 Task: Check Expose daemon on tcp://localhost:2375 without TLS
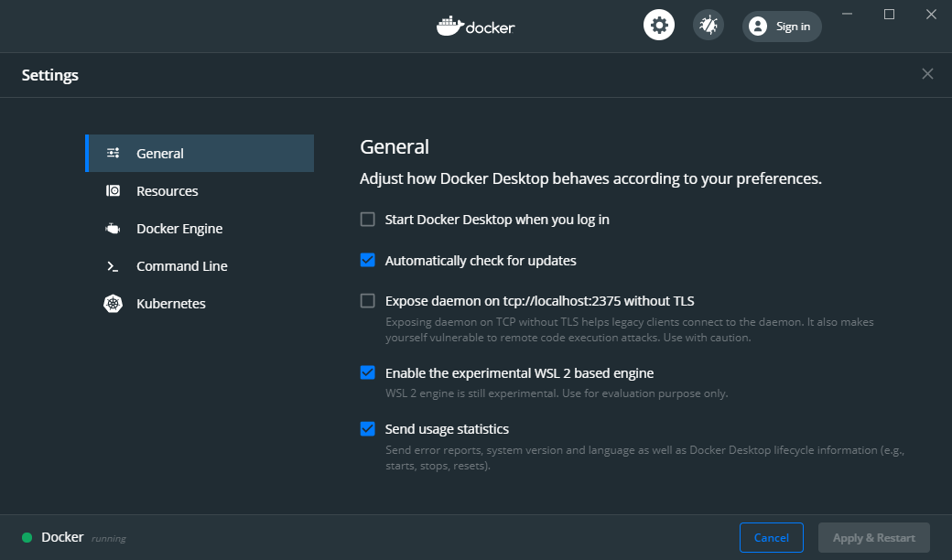coord(367,300)
